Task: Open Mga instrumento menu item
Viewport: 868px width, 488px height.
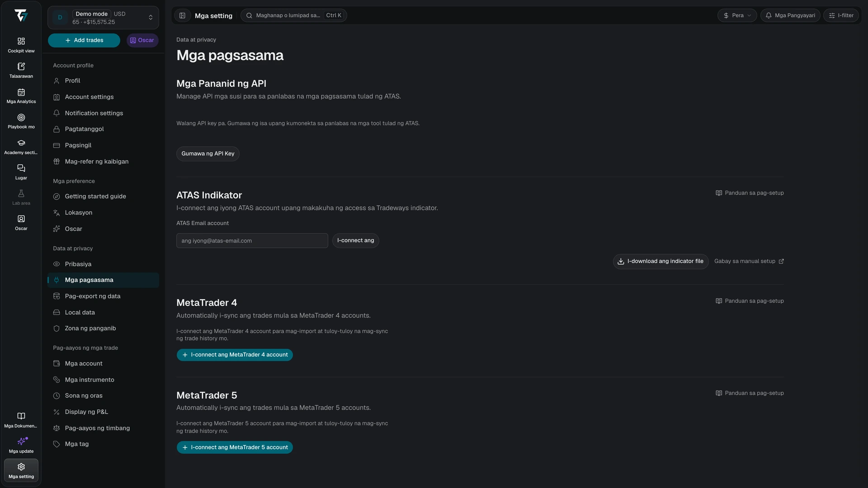Action: [x=103, y=380]
